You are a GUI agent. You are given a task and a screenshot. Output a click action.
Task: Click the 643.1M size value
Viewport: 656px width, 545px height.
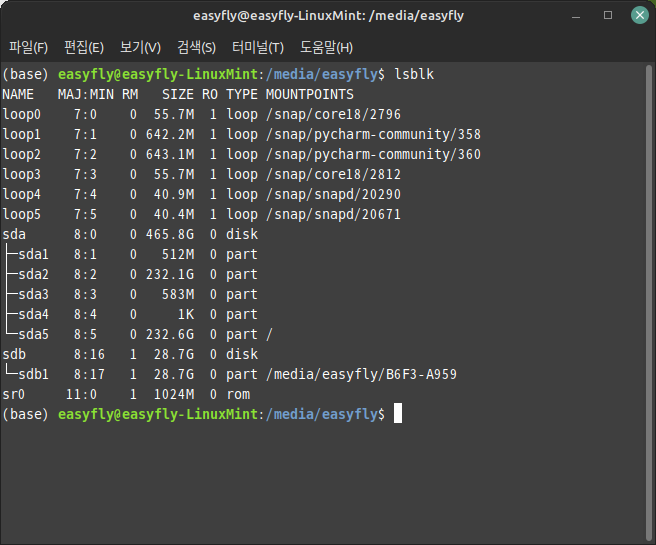(x=170, y=154)
